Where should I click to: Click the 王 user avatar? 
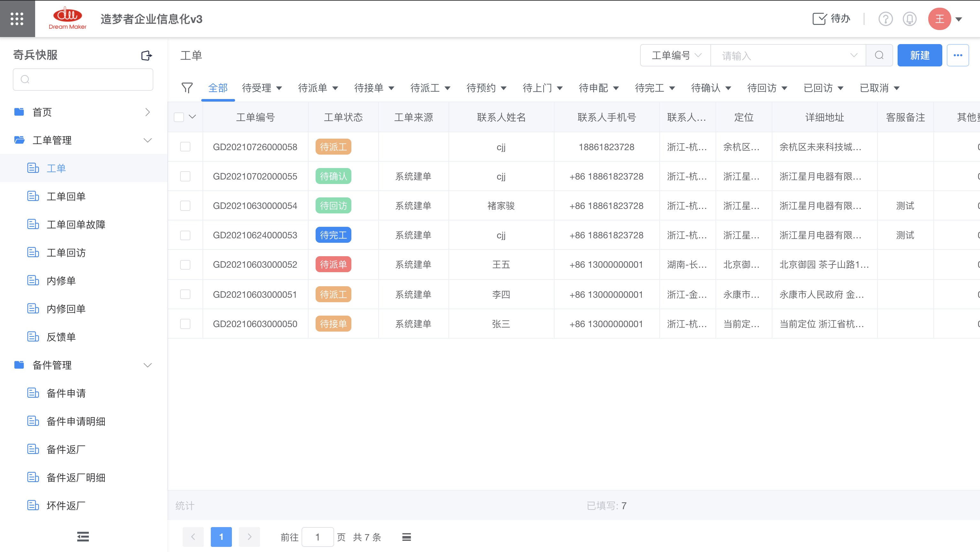[x=939, y=19]
